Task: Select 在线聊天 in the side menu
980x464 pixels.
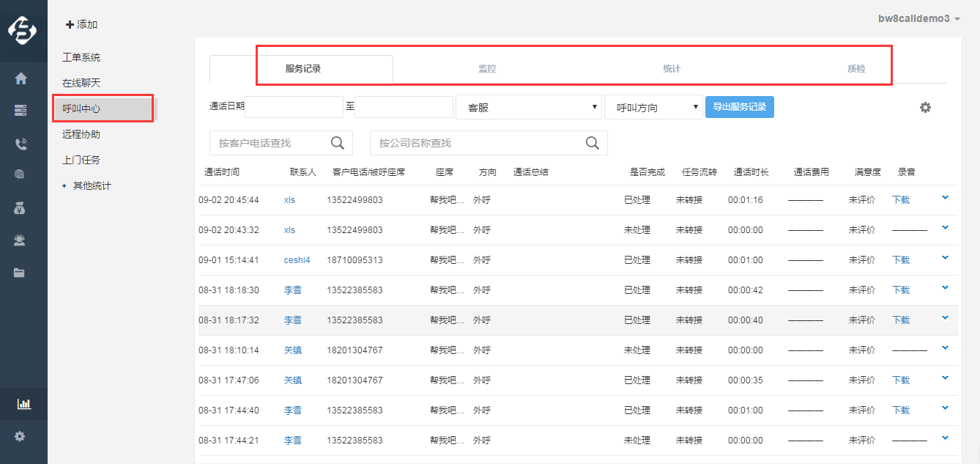Action: 81,83
